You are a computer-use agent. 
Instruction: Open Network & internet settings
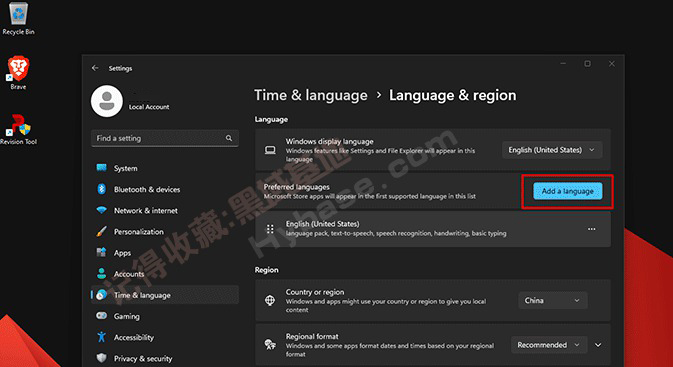pos(165,210)
